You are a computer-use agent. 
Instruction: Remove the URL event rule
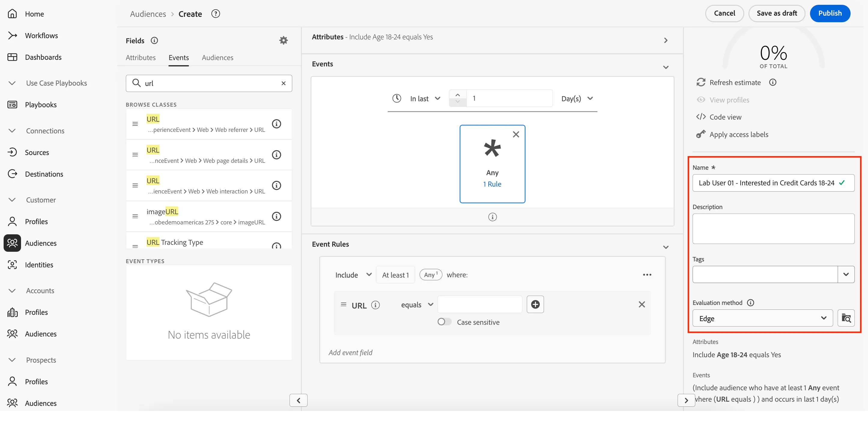(642, 304)
